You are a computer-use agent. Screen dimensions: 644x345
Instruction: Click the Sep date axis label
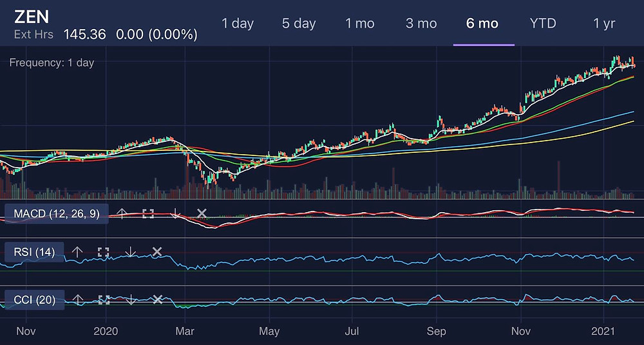click(436, 331)
